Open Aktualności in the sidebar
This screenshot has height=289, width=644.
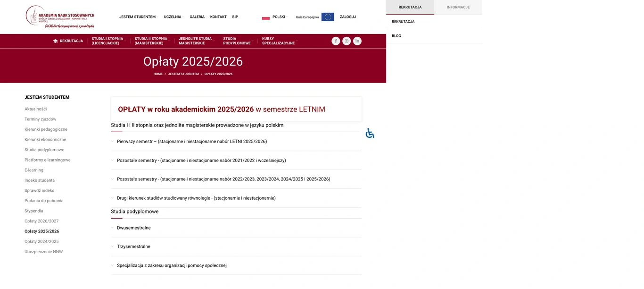click(x=36, y=109)
